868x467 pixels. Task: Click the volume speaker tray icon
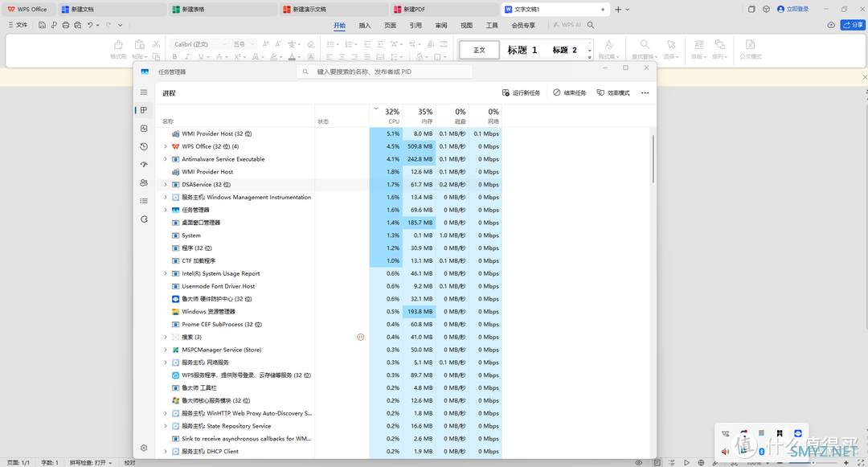tap(725, 452)
